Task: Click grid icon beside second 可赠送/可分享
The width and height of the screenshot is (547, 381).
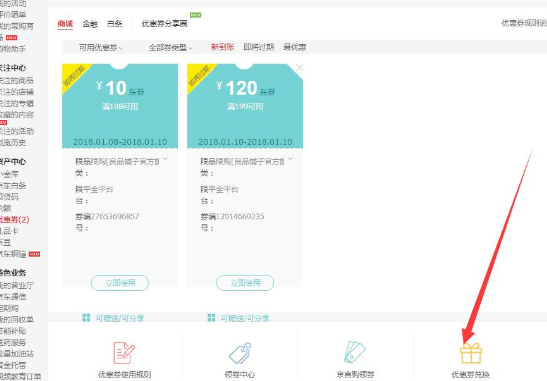Action: [x=211, y=318]
